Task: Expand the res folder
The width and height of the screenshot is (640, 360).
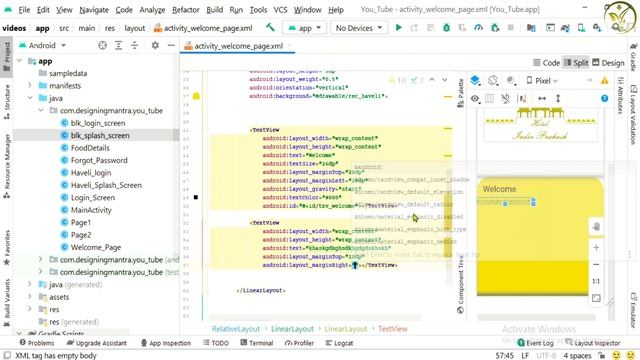Action: click(30, 309)
